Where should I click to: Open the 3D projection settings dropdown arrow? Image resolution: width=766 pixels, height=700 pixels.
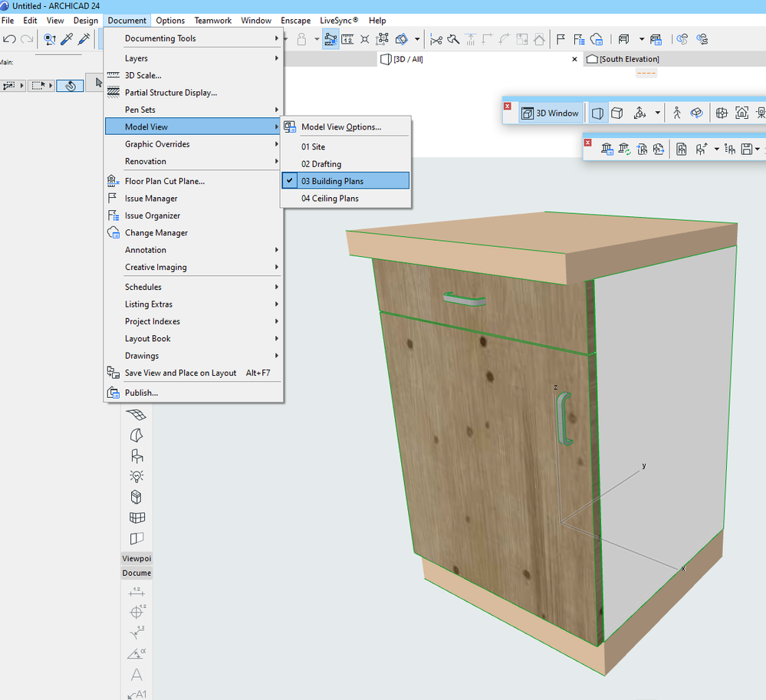[x=658, y=112]
